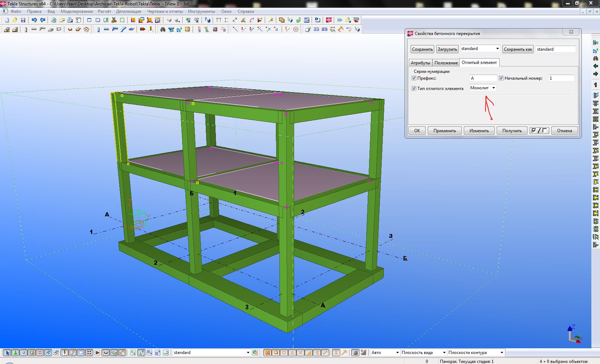Open the Моделирование menu
The height and width of the screenshot is (364, 600).
click(x=76, y=11)
